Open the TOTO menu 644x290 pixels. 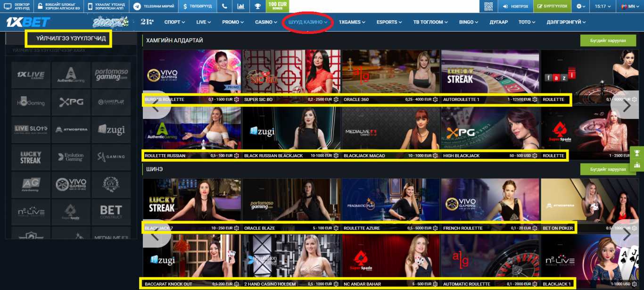pyautogui.click(x=527, y=22)
